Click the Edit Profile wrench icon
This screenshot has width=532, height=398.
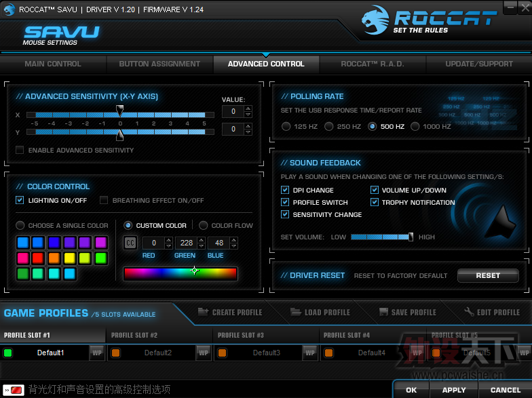click(470, 312)
